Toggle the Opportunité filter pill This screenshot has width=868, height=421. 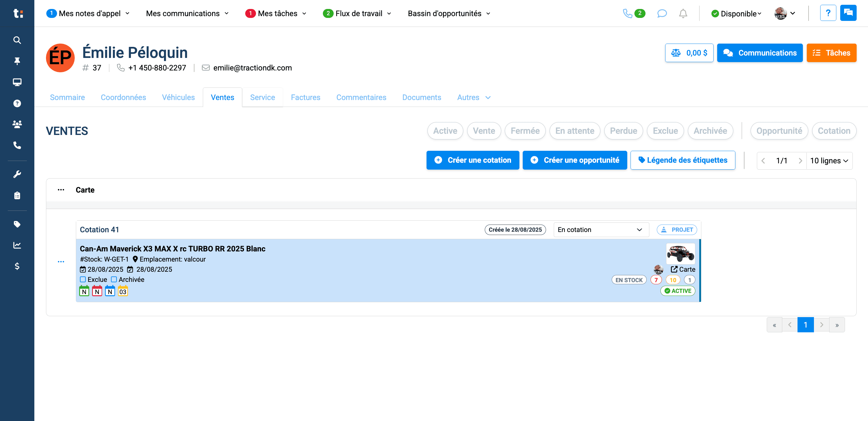[779, 131]
